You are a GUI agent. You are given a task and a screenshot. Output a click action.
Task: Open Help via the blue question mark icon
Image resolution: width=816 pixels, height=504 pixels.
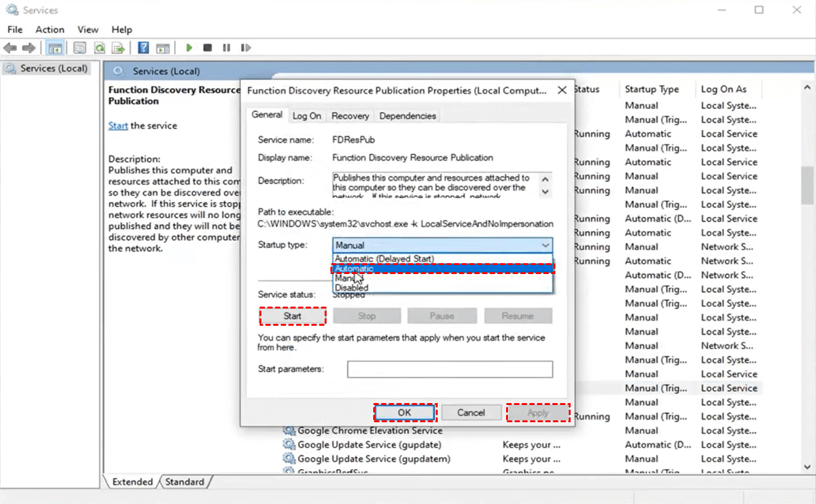tap(144, 48)
